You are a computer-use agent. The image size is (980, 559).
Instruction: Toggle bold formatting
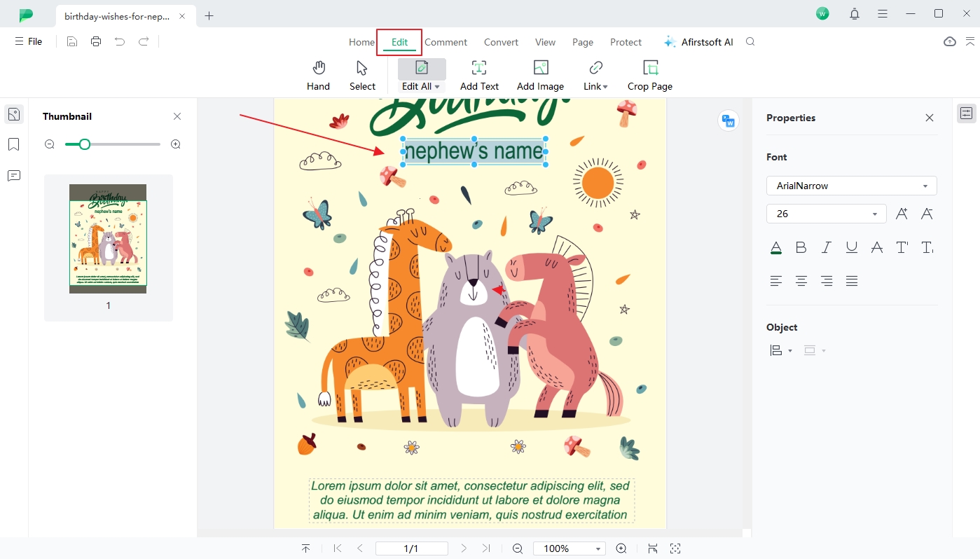[801, 247]
